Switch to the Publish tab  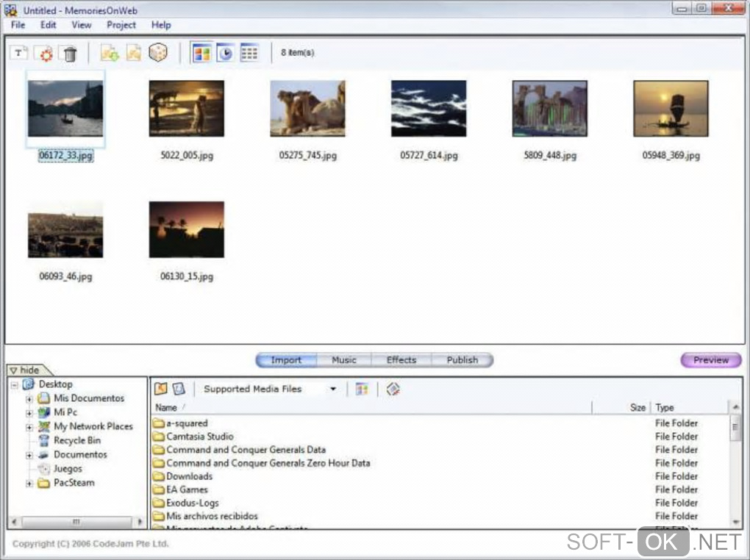coord(462,359)
